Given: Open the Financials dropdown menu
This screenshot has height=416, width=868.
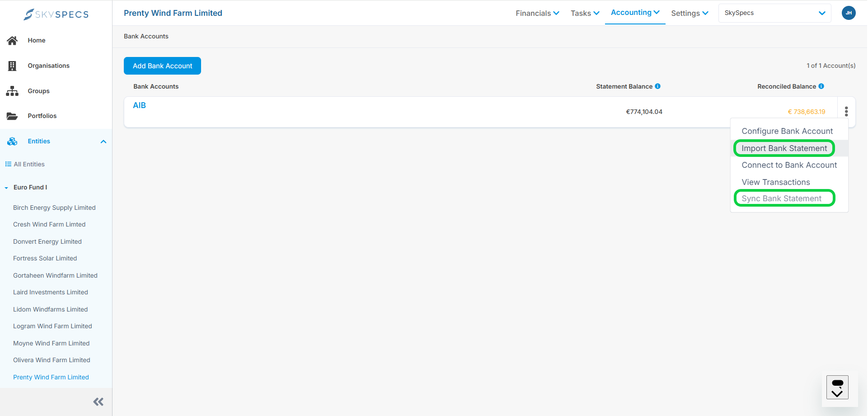Looking at the screenshot, I should pyautogui.click(x=537, y=13).
